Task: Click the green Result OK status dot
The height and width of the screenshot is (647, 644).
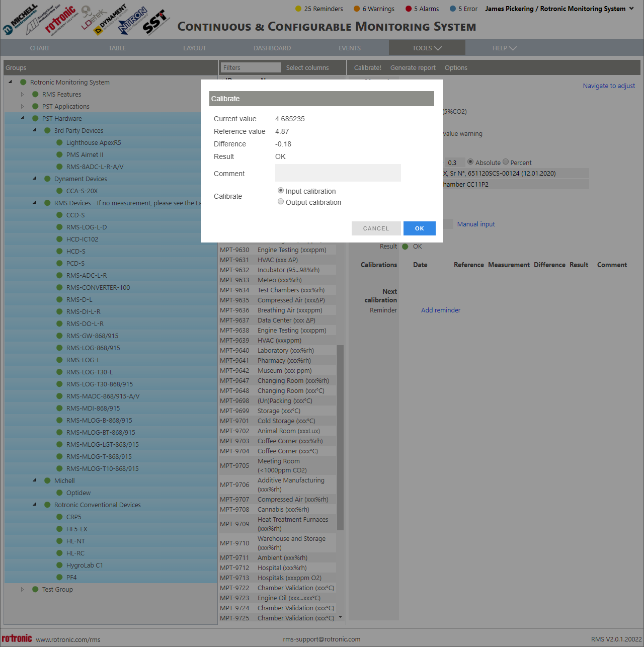Action: tap(405, 246)
